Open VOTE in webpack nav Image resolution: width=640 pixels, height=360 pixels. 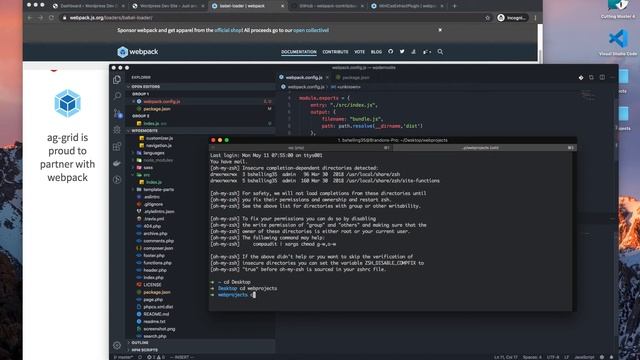360,52
